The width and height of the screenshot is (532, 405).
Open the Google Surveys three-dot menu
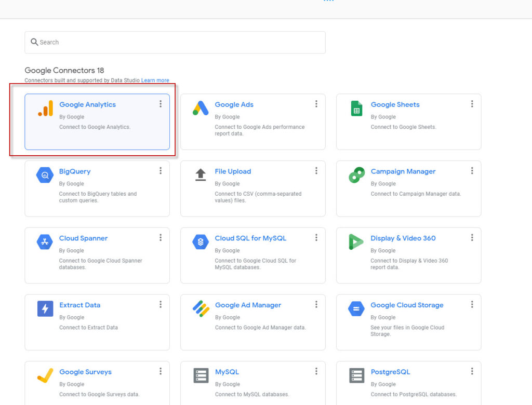pyautogui.click(x=161, y=371)
